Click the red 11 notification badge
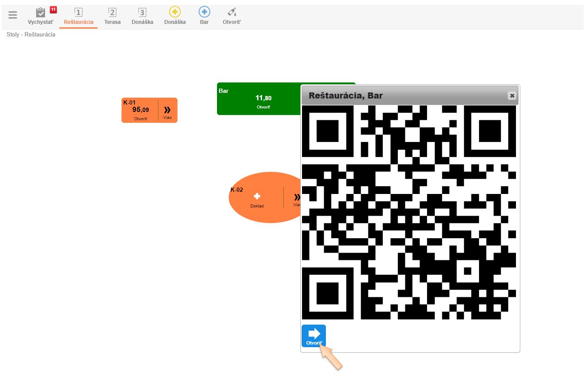 53,10
